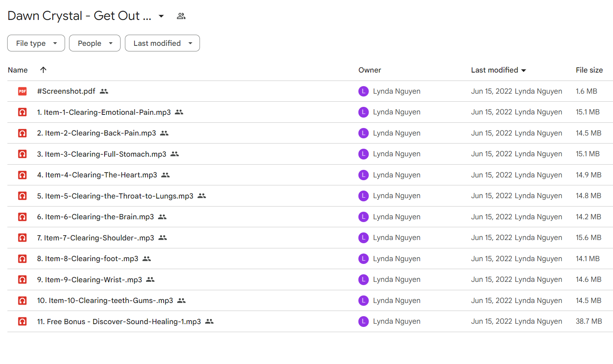Click the shared icon next to Item-5-Clearing-the-Throat-to-Lungs.mp3

202,196
